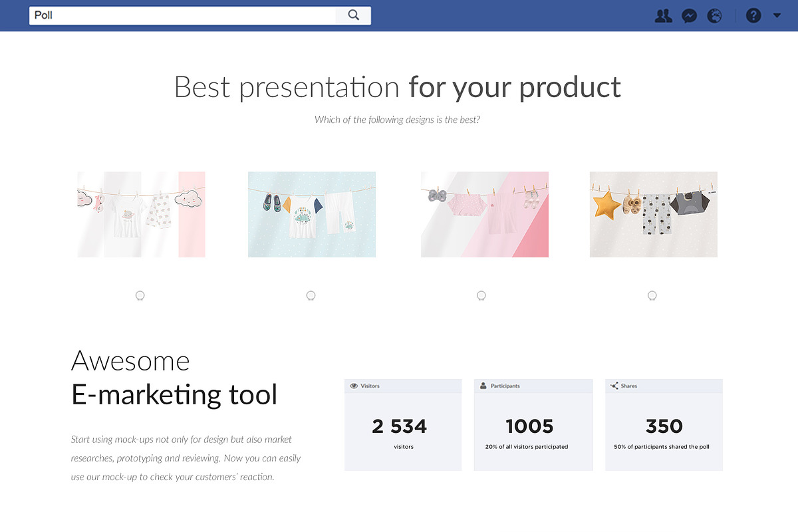Screen dimensions: 798x532
Task: Open the gold star design thumbnail
Action: click(654, 214)
